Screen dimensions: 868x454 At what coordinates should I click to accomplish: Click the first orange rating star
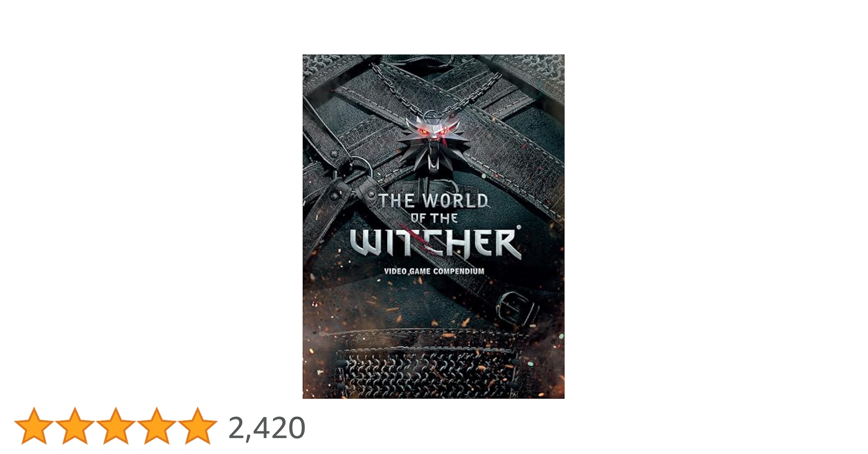click(34, 426)
